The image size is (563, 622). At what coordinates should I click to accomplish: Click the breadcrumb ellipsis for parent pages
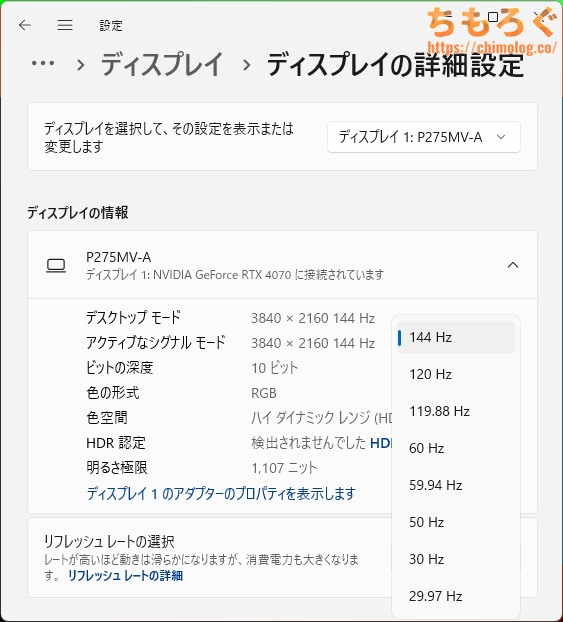43,63
